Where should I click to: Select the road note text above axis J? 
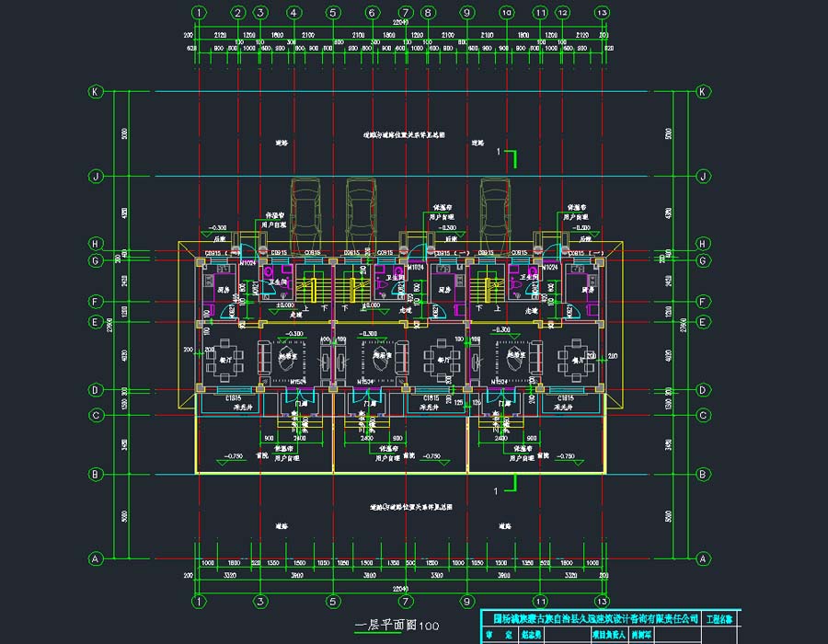[x=404, y=135]
